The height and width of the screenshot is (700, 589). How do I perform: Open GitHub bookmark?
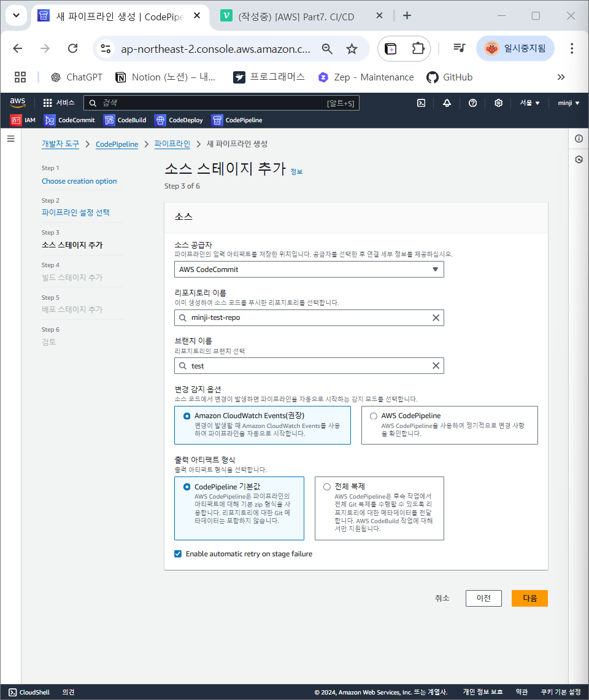[x=449, y=77]
